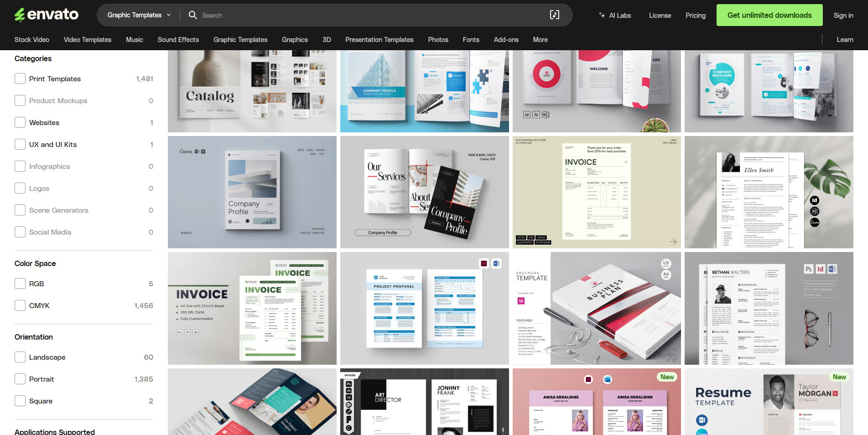Open Presentation Templates menu item
Image resolution: width=868 pixels, height=435 pixels.
click(379, 40)
